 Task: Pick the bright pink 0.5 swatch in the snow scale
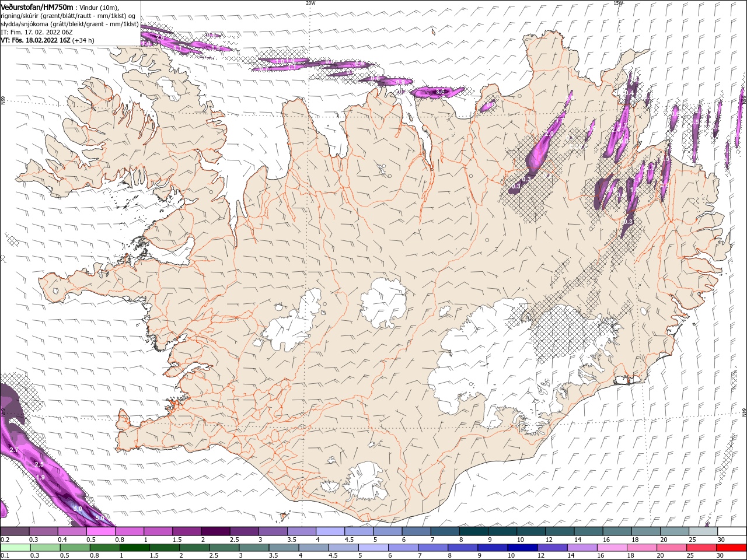click(x=100, y=531)
